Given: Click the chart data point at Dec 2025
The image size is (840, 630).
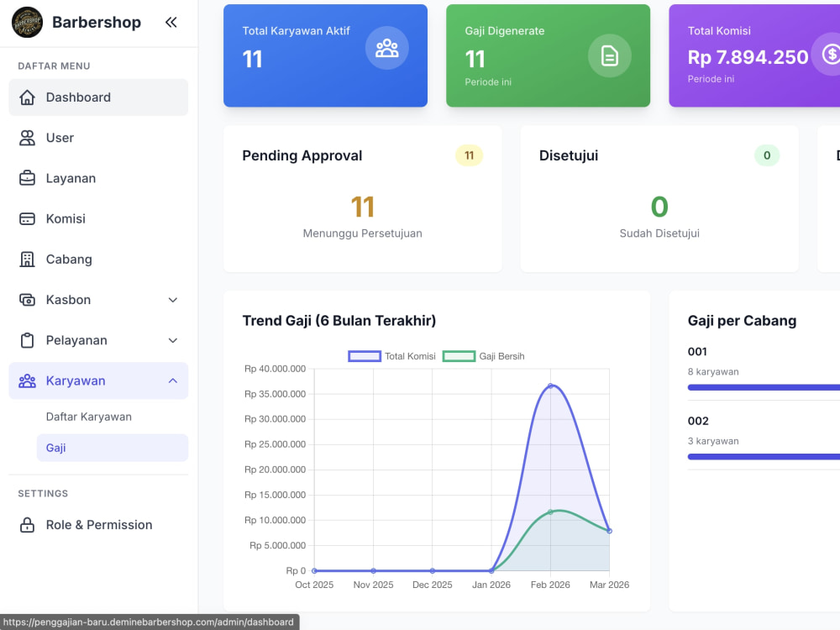Looking at the screenshot, I should (x=433, y=570).
